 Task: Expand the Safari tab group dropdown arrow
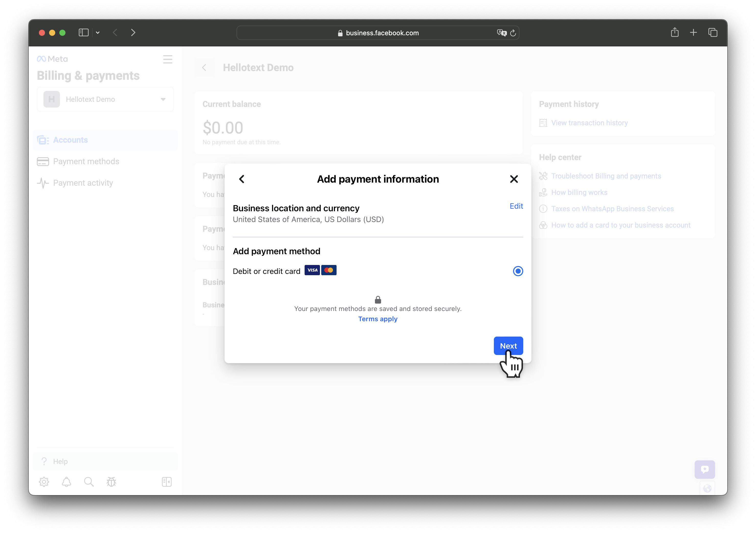tap(98, 32)
